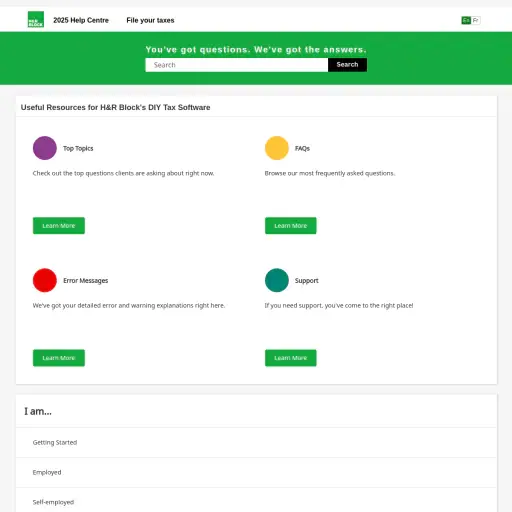
Task: Click 'Browse our most frequently asked questions.' text
Action: coord(330,173)
